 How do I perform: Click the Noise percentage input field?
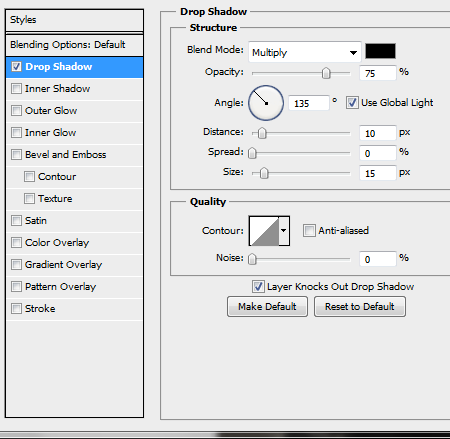(x=378, y=259)
